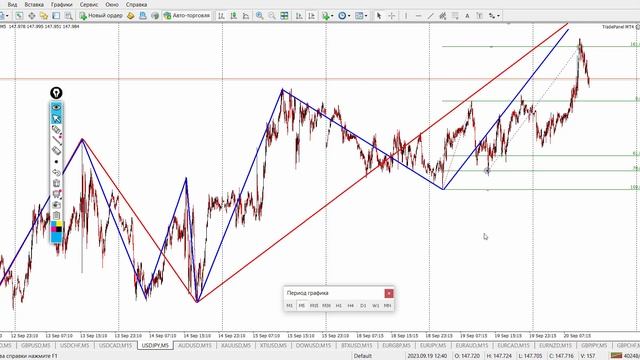
Task: Select the crosshair tool in toolbar
Action: coord(391,16)
